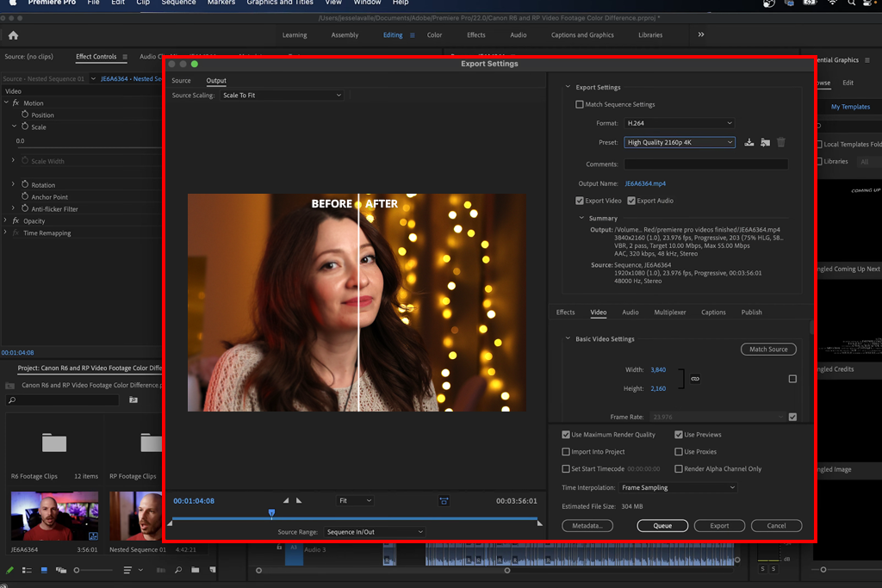The image size is (882, 588).
Task: Open the workspace overflow chevrons
Action: 701,34
